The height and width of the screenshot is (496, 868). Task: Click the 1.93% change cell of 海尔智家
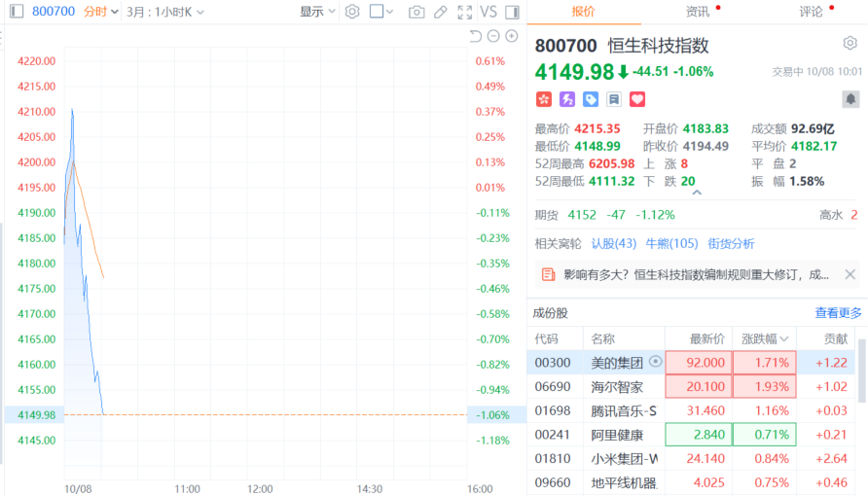pyautogui.click(x=765, y=386)
